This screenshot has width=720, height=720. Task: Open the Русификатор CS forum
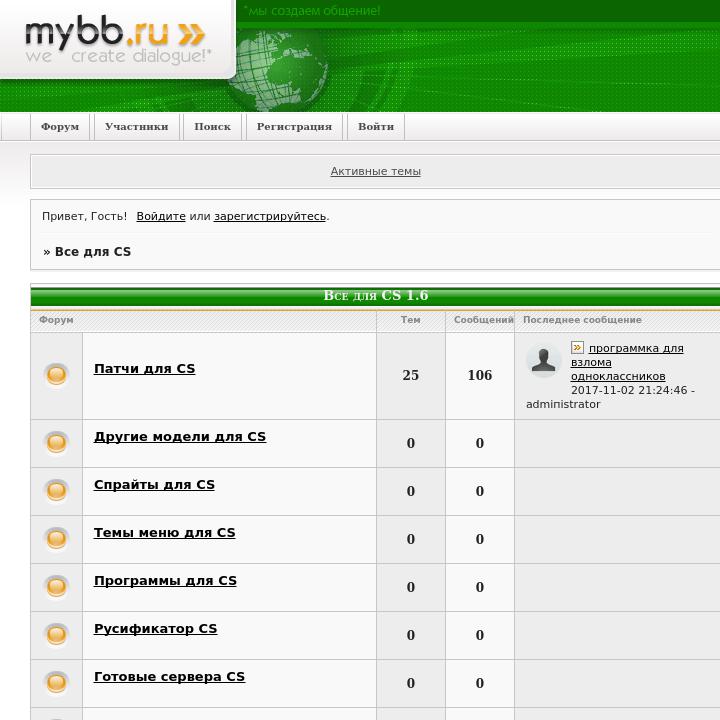click(156, 629)
